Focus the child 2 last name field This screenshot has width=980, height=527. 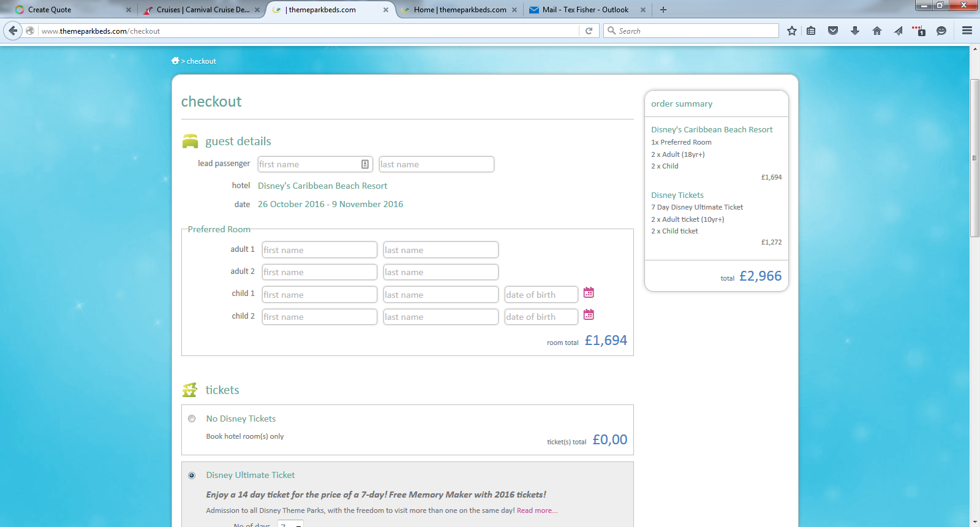[440, 317]
